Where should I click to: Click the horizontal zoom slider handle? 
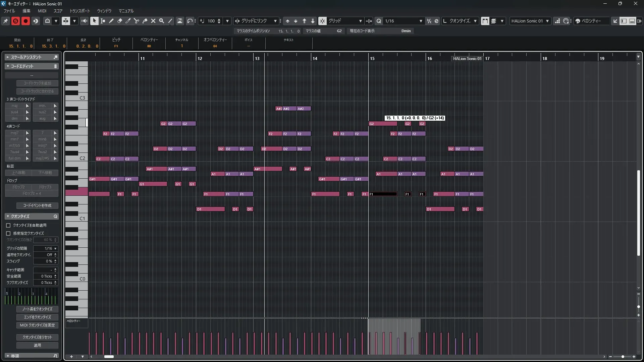[623, 357]
